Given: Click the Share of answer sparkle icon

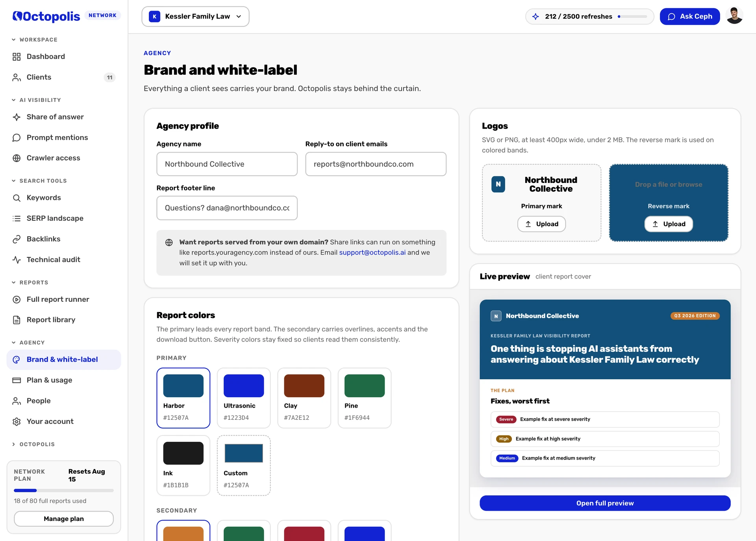Looking at the screenshot, I should click(17, 117).
